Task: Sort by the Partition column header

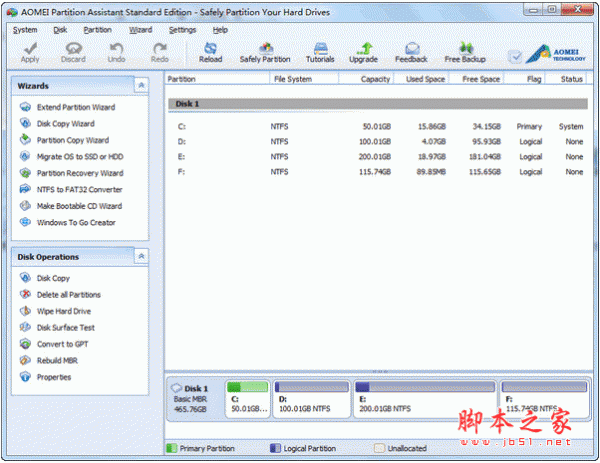Action: coord(217,79)
